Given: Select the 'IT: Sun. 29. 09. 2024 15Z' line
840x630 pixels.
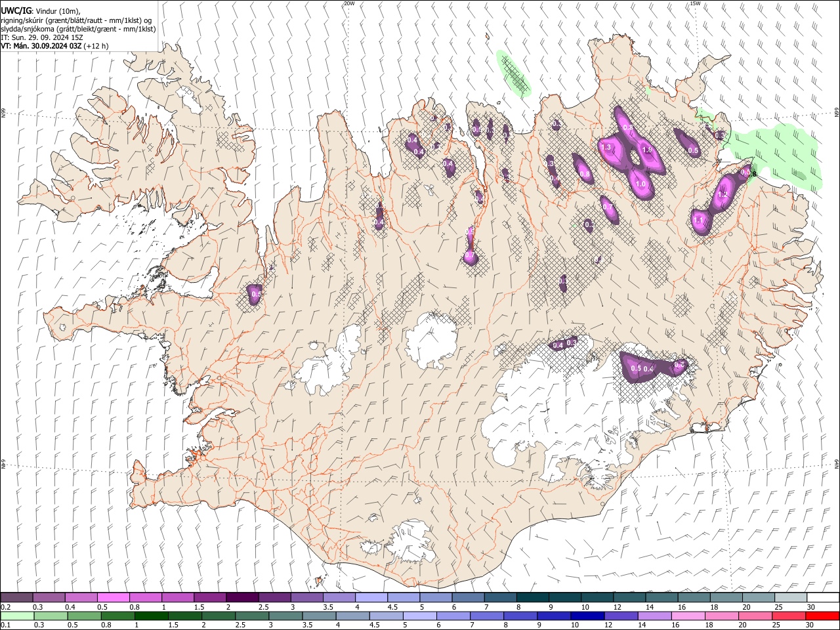Looking at the screenshot, I should click(x=42, y=37).
